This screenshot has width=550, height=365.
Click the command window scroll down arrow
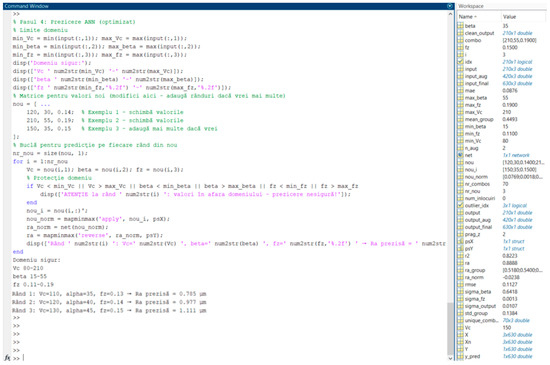coord(450,358)
